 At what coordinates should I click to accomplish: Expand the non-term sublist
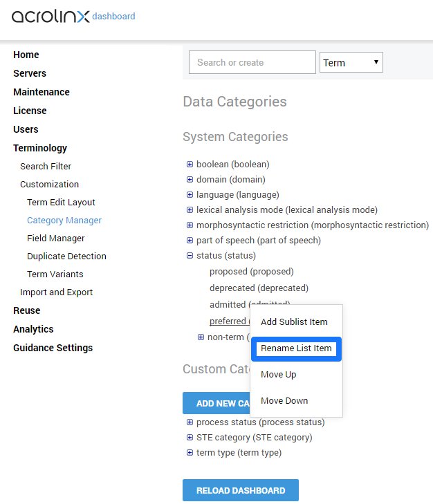[x=201, y=337]
